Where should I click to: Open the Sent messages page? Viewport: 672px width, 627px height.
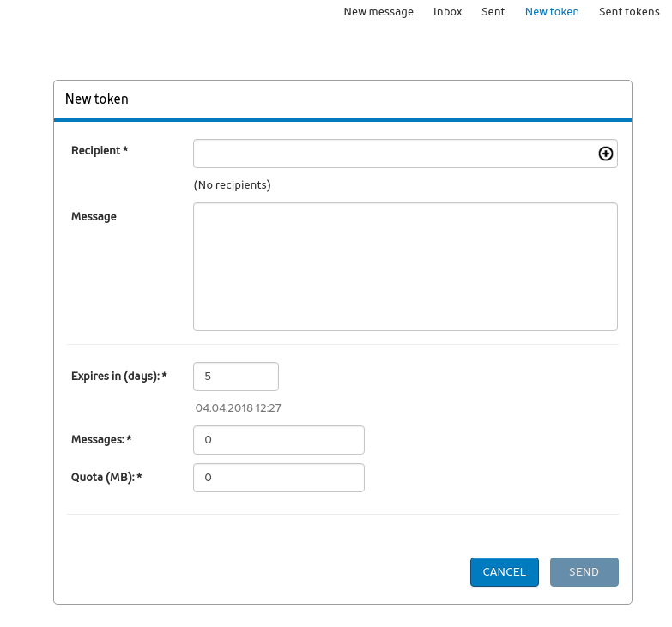tap(493, 12)
